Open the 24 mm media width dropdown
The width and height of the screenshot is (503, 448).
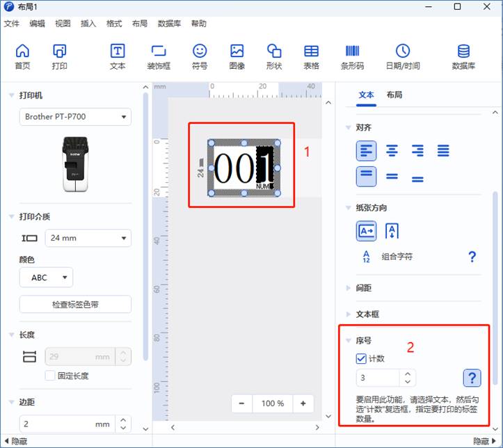pyautogui.click(x=88, y=238)
